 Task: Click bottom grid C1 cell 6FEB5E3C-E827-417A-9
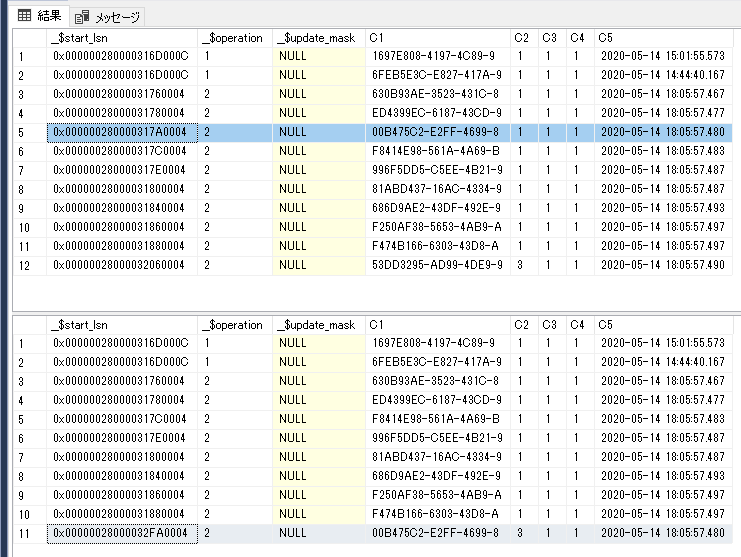coord(438,362)
